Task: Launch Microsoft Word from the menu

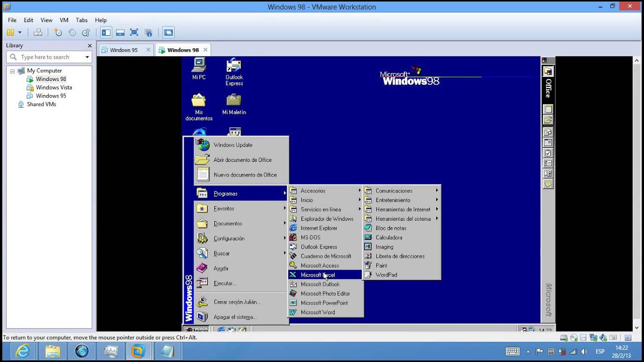Action: [x=326, y=312]
